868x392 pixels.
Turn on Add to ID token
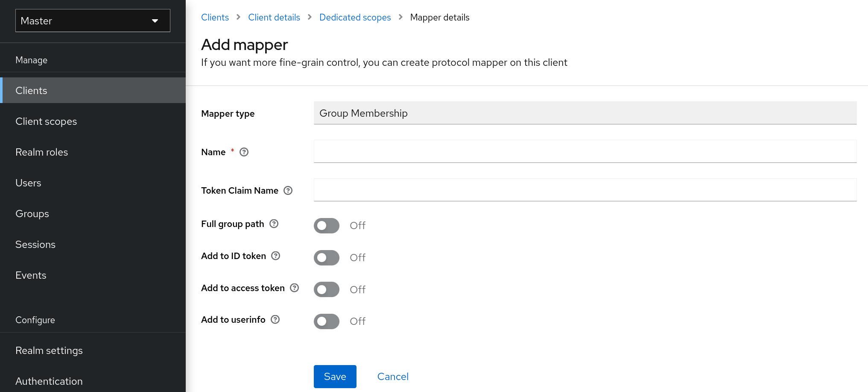[326, 257]
